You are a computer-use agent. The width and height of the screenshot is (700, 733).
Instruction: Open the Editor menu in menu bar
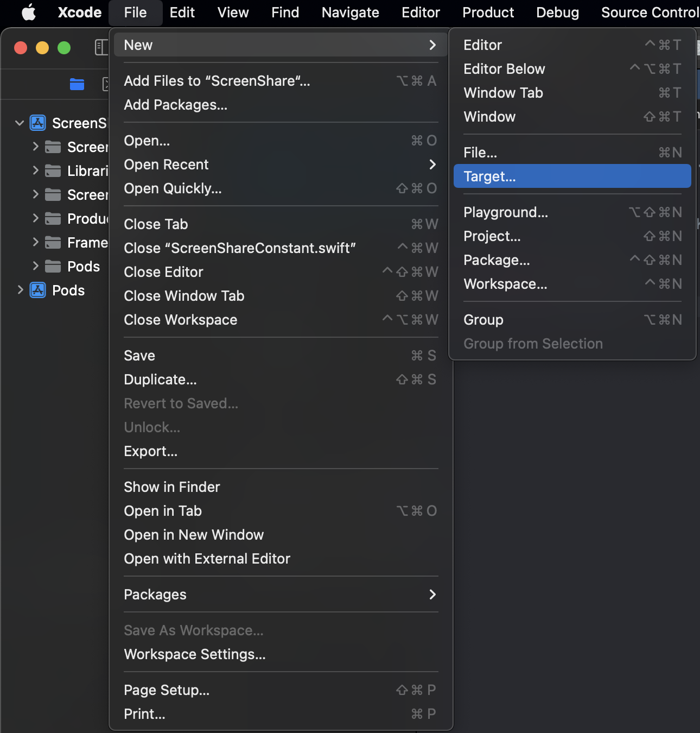coord(421,12)
